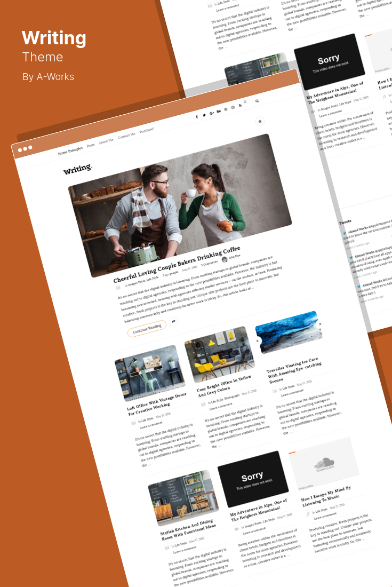
Task: Click the share arrow next to Continue Reading
Action: (173, 321)
